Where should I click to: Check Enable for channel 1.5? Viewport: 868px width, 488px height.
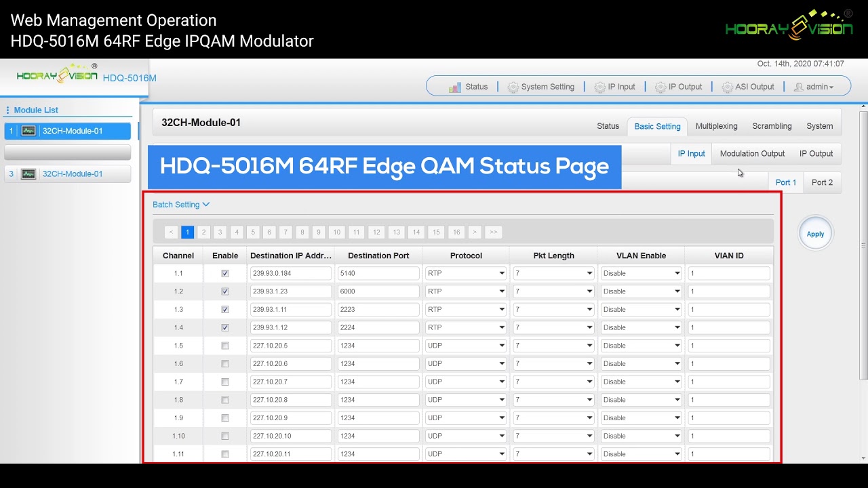coord(225,346)
